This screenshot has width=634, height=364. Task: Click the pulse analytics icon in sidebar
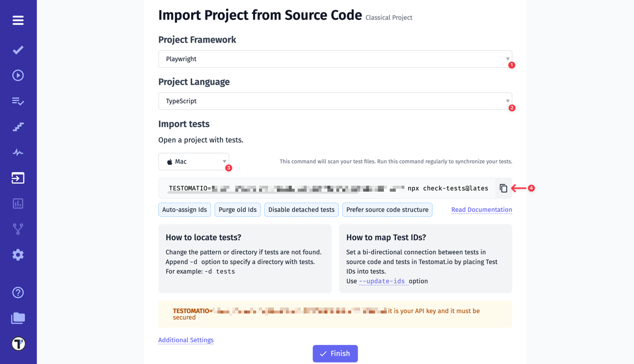pos(18,152)
